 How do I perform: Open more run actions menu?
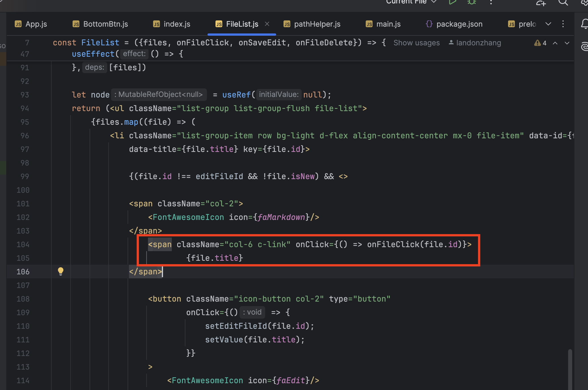491,2
